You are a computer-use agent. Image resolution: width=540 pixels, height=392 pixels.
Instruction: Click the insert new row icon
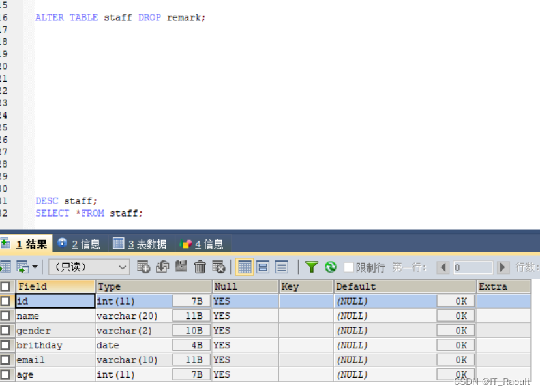pos(143,267)
